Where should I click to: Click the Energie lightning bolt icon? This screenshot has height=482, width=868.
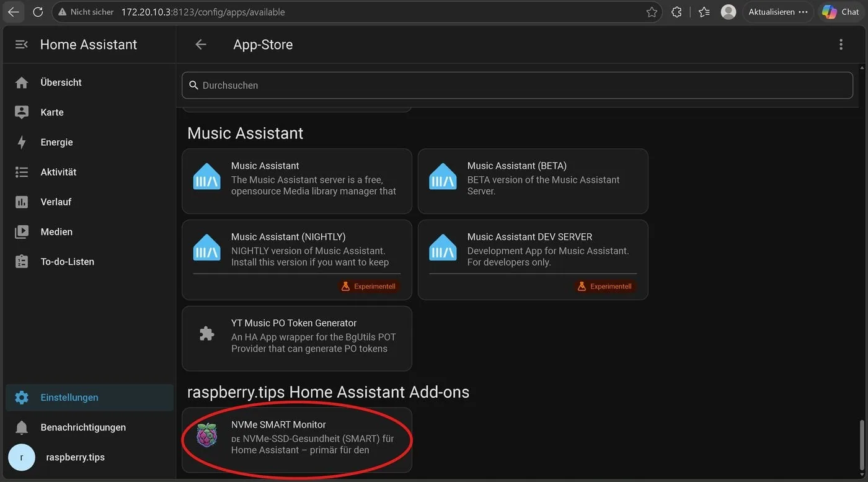tap(22, 142)
